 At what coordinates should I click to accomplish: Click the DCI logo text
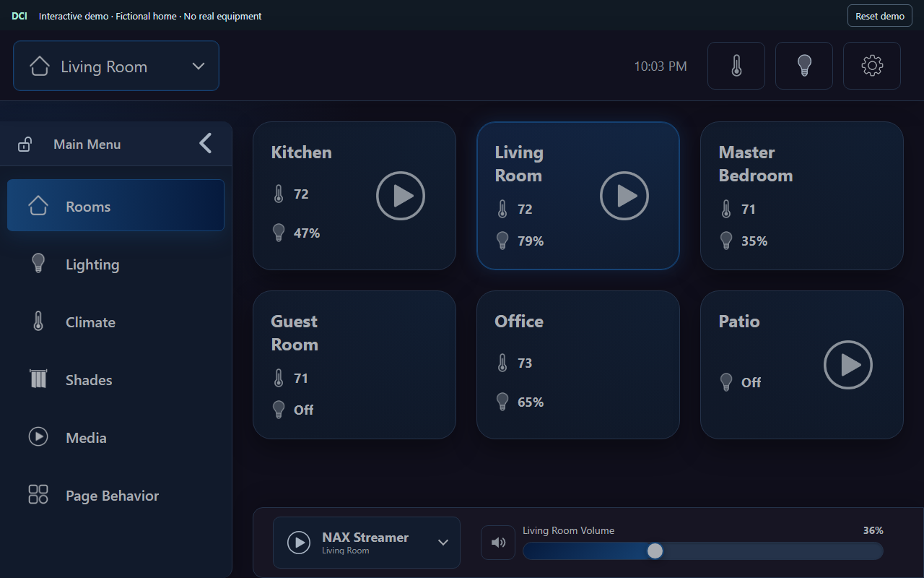[19, 16]
